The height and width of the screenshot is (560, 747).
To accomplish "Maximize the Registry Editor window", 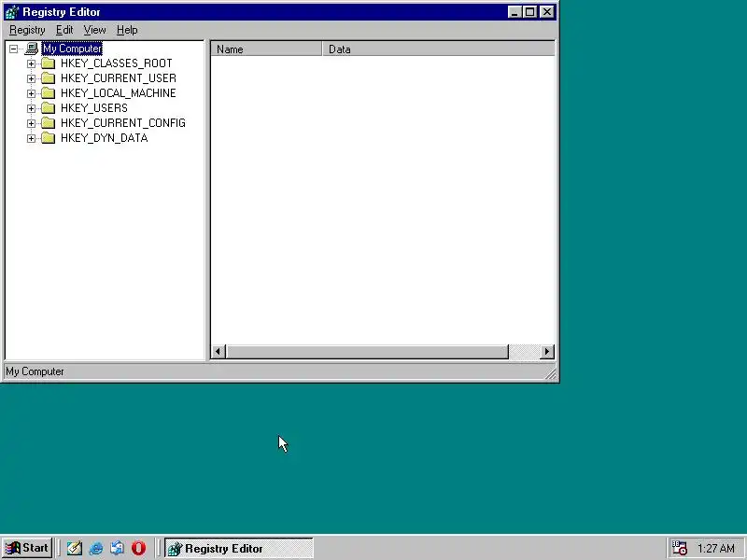I will coord(529,12).
